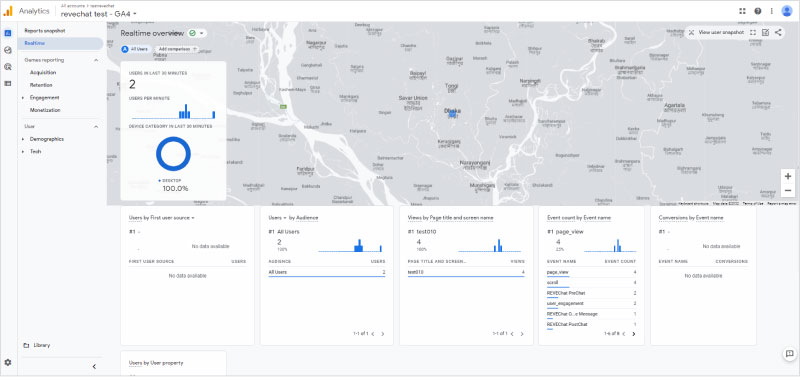Zoom in the map with plus button
The image size is (800, 377).
788,177
